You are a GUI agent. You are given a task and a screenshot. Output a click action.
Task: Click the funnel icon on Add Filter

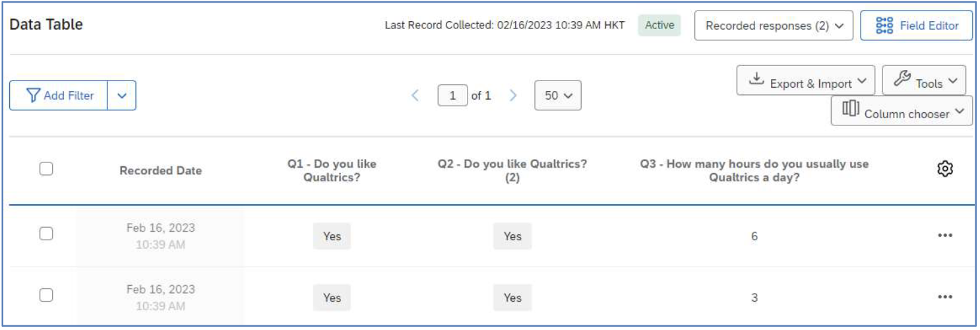(34, 96)
